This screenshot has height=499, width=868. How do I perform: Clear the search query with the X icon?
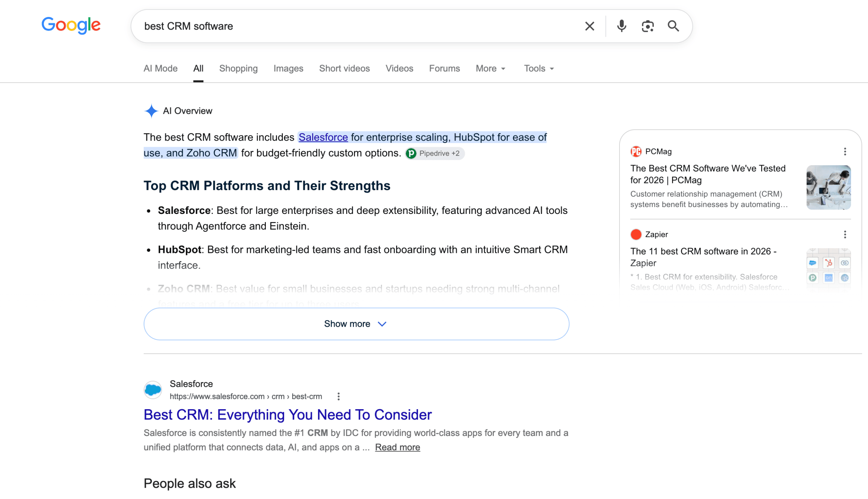[x=589, y=26]
